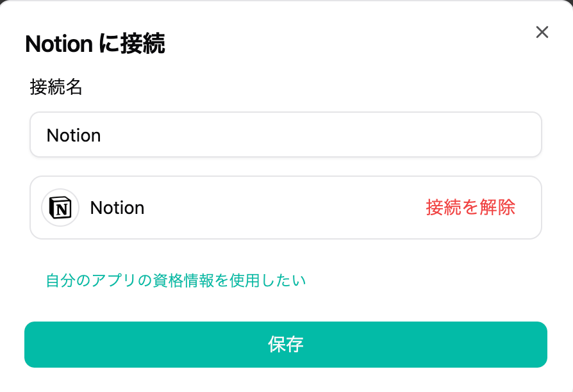The width and height of the screenshot is (573, 392).
Task: Click the 'Notion に接続' dialog heading
Action: coord(95,44)
